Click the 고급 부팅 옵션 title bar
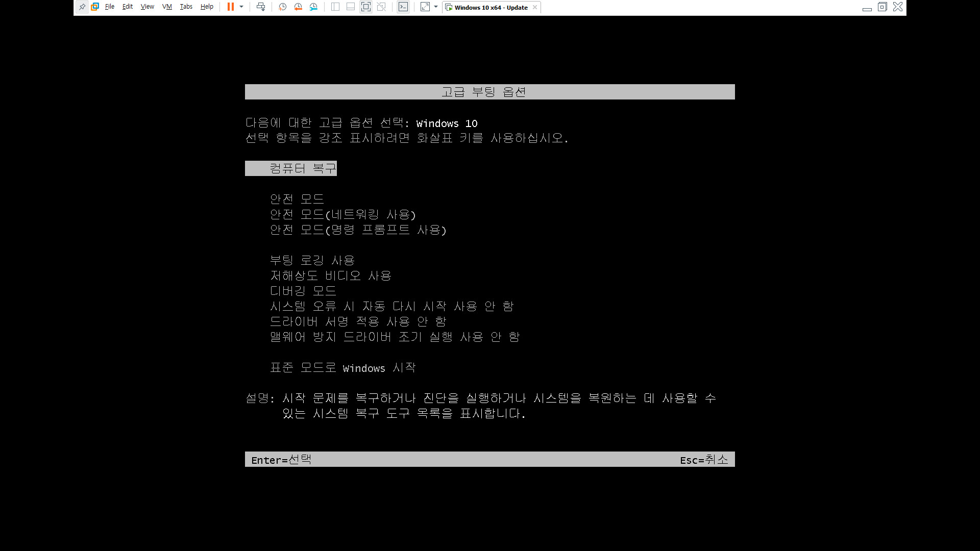 pos(490,92)
